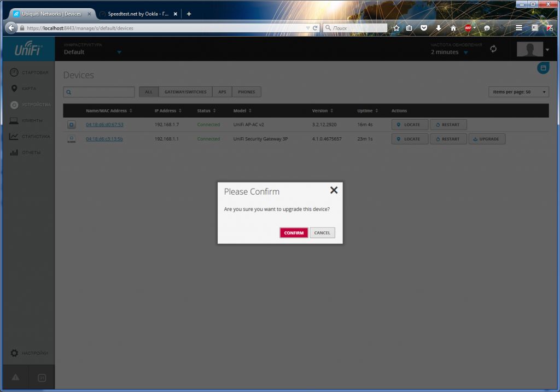Viewport: 560px width, 392px height.
Task: Select the APS filter tab
Action: point(222,92)
